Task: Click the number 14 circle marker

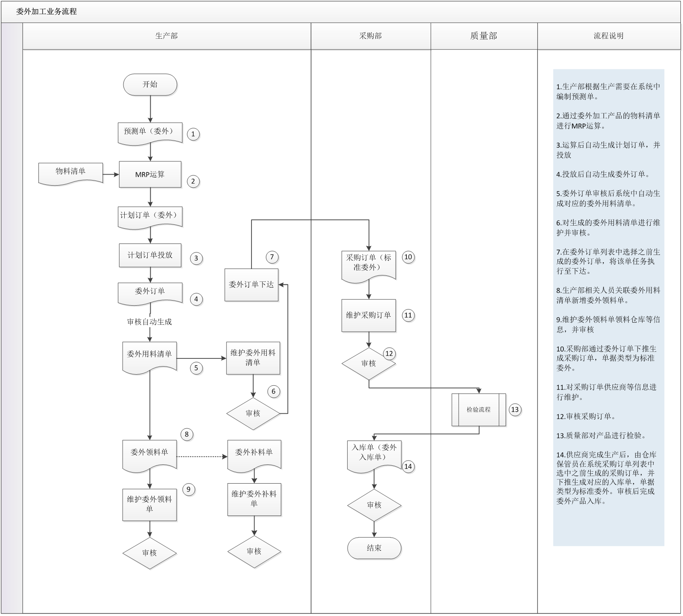Action: 408,467
